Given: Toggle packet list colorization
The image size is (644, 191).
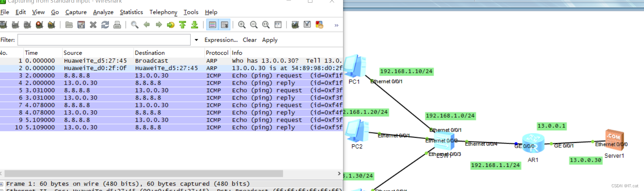Looking at the screenshot, I should click(212, 25).
